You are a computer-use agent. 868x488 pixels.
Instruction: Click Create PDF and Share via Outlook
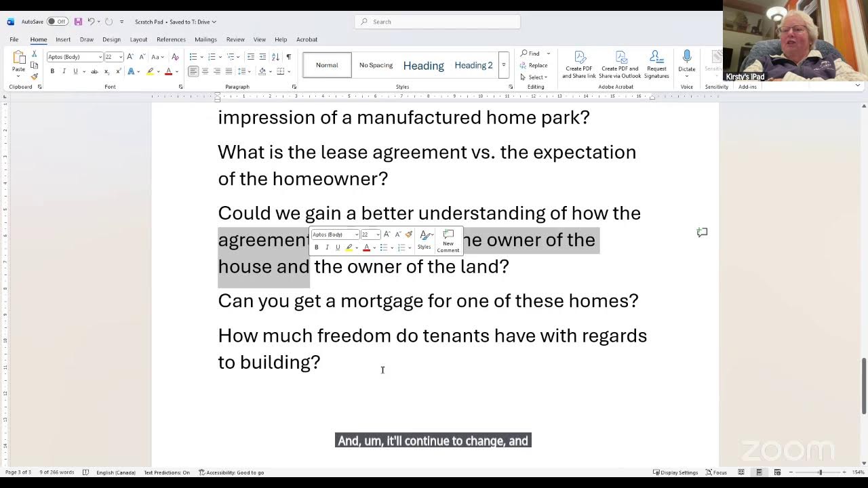pos(620,65)
